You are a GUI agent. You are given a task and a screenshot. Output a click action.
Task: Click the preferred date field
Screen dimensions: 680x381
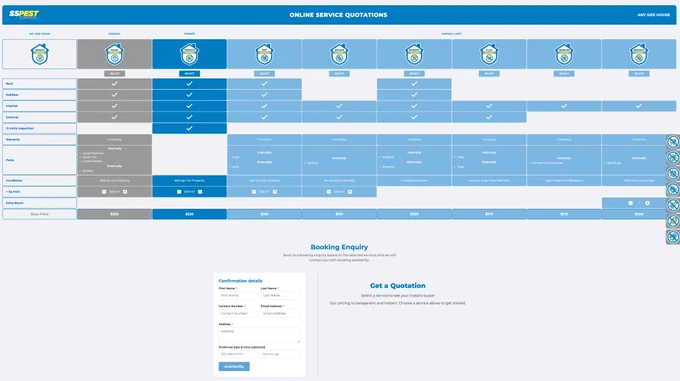click(238, 354)
